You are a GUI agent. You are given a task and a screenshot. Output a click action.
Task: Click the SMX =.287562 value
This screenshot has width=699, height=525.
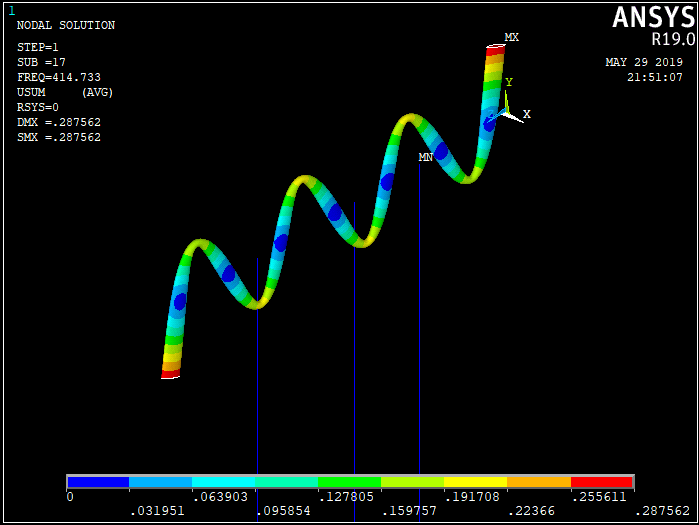pyautogui.click(x=59, y=137)
